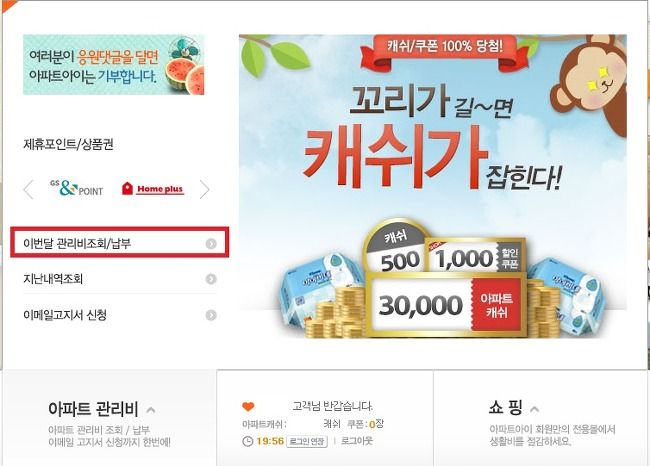Screen dimensions: 650x466
Task: Open GS&POINT partner logo
Action: [77, 188]
